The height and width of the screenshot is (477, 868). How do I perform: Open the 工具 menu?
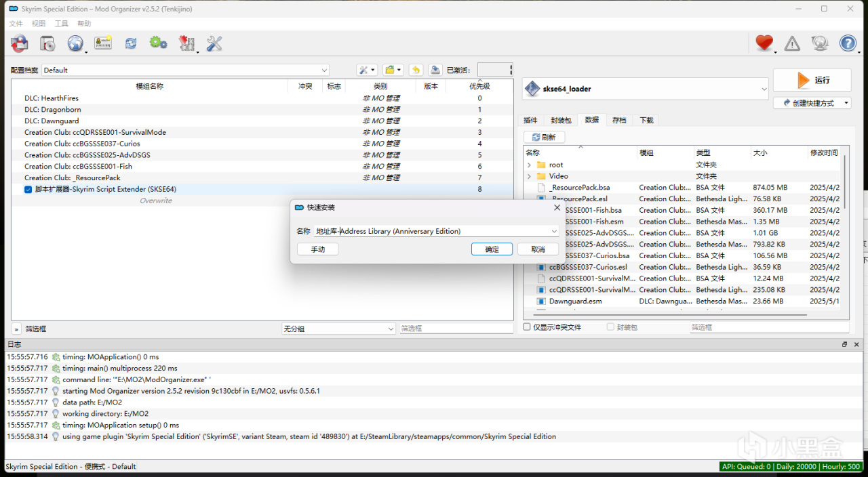click(x=61, y=24)
